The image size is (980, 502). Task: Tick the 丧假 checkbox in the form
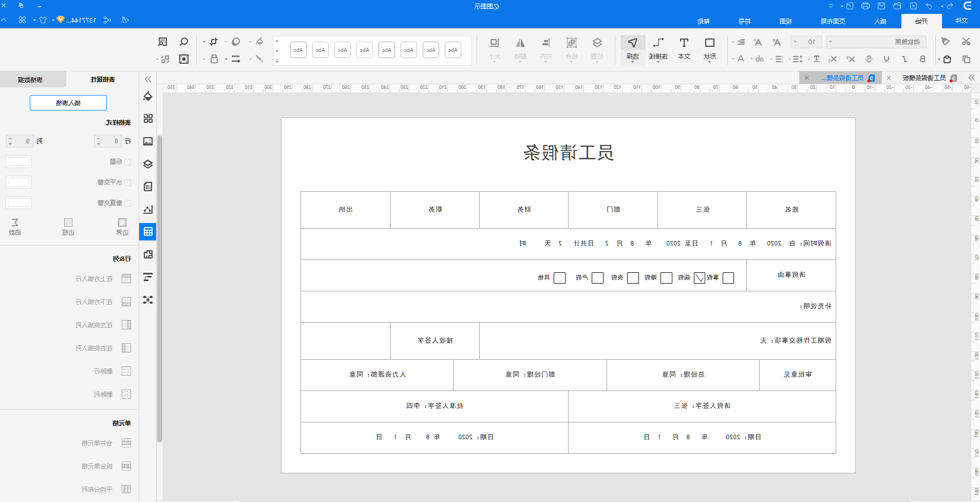click(x=633, y=278)
